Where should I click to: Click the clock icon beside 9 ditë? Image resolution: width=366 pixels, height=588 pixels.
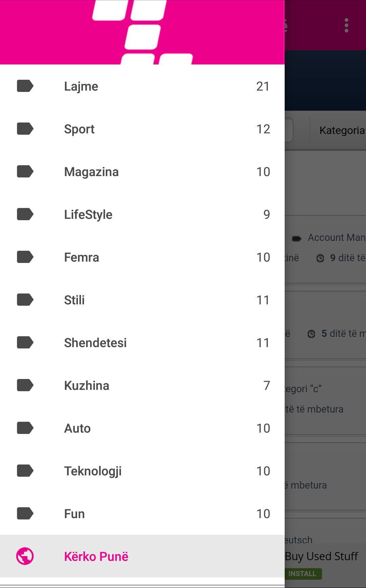coord(320,259)
